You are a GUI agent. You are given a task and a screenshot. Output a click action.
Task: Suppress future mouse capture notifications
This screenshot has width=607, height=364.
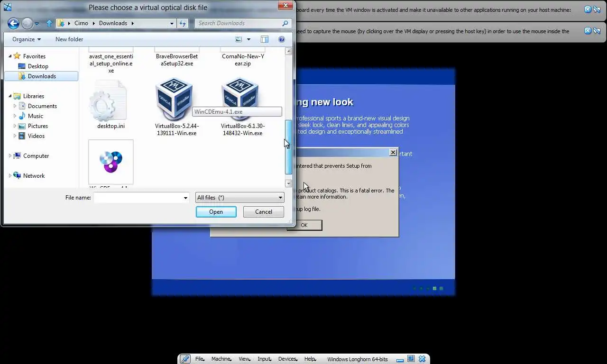point(597,31)
